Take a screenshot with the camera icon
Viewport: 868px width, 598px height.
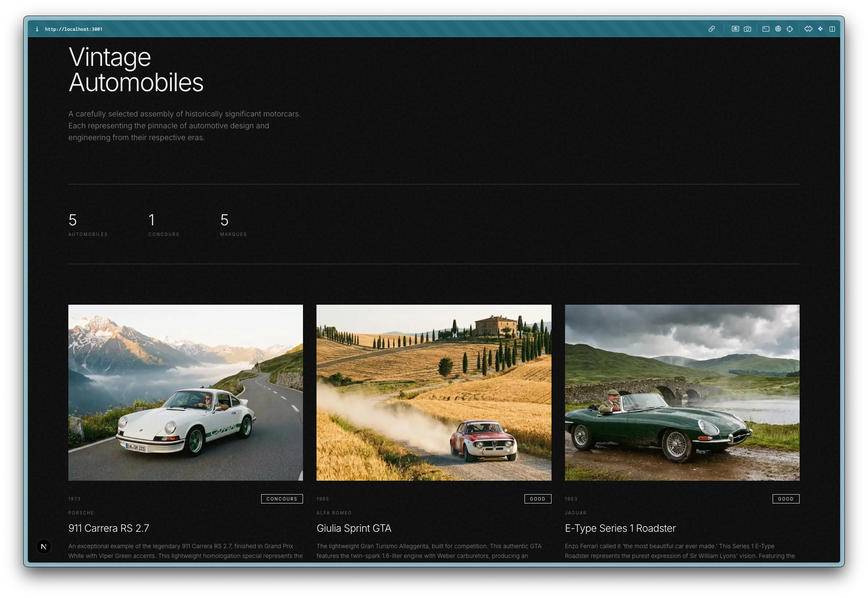747,29
